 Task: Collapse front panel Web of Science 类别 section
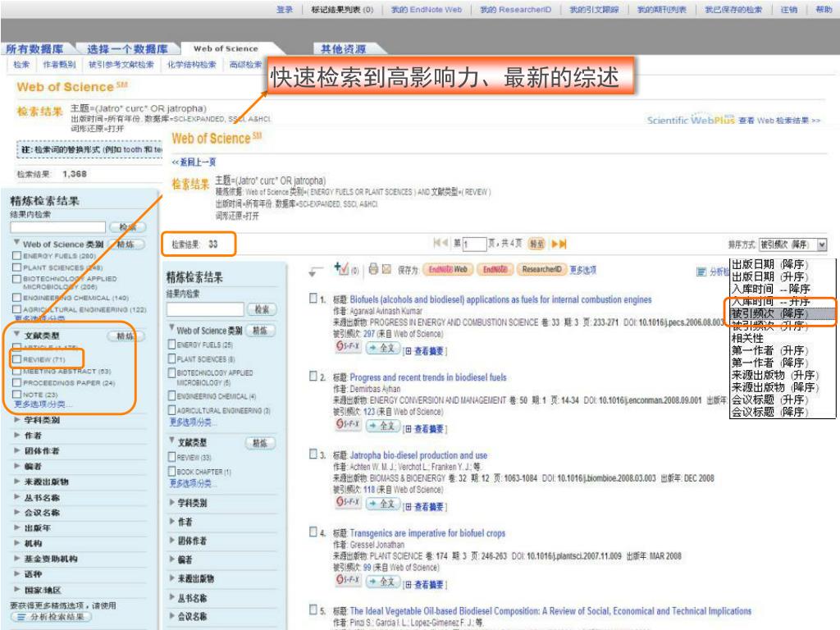coord(172,327)
